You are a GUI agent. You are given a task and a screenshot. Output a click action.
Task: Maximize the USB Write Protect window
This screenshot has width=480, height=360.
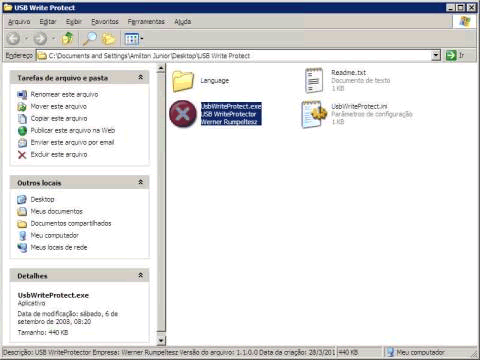click(x=461, y=7)
